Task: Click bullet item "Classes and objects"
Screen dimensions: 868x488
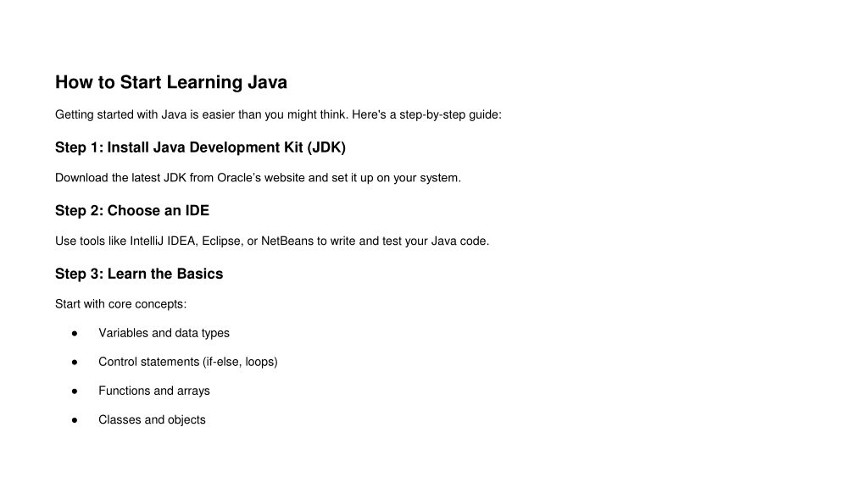Action: (x=153, y=420)
